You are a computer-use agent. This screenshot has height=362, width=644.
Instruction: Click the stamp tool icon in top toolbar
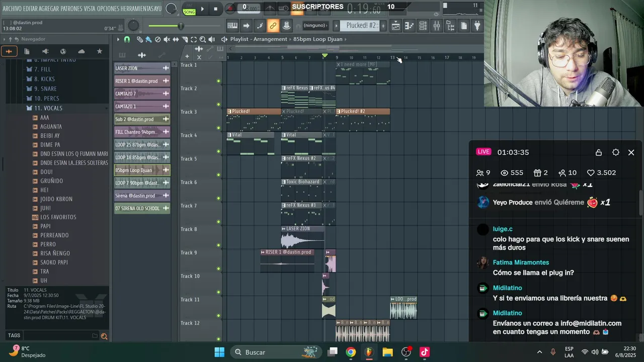pyautogui.click(x=286, y=26)
